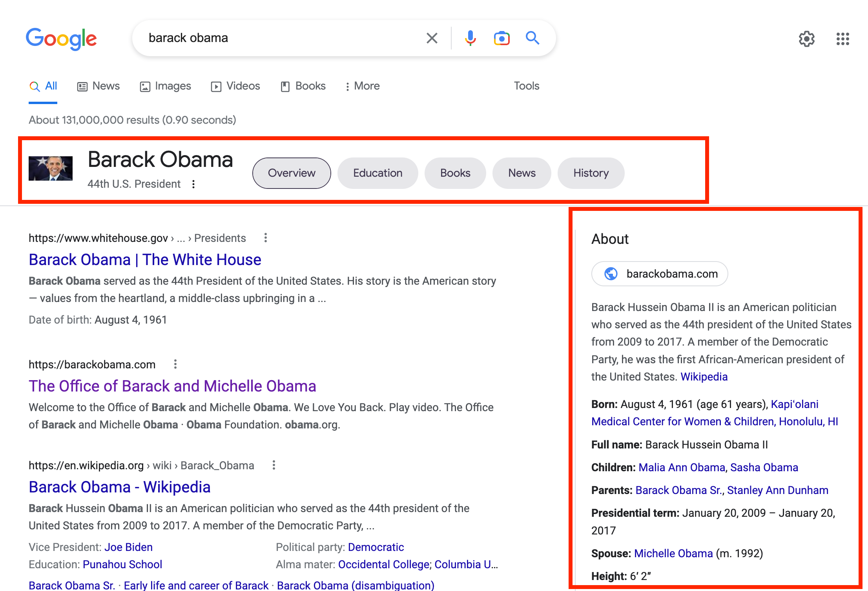Open Kapi'olani Medical Center birthplace link
This screenshot has height=591, width=868.
(715, 413)
